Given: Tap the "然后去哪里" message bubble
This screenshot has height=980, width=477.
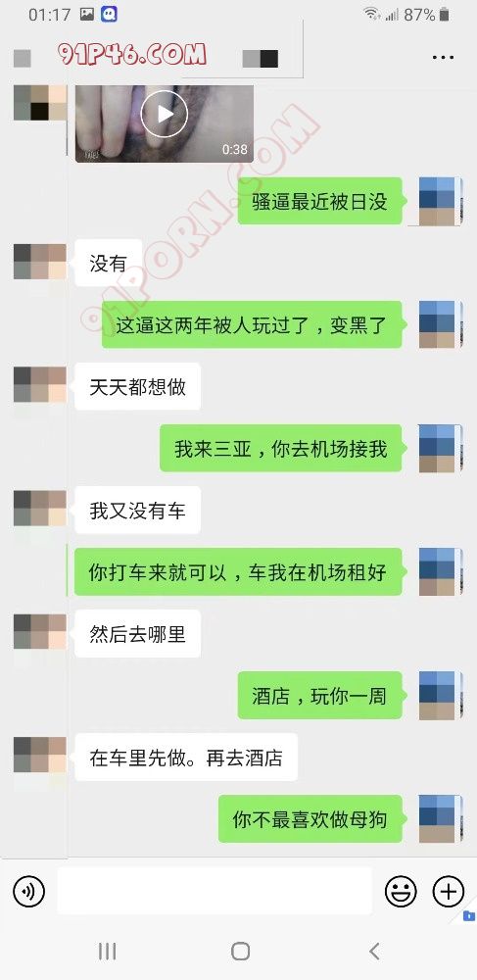Looking at the screenshot, I should 137,634.
